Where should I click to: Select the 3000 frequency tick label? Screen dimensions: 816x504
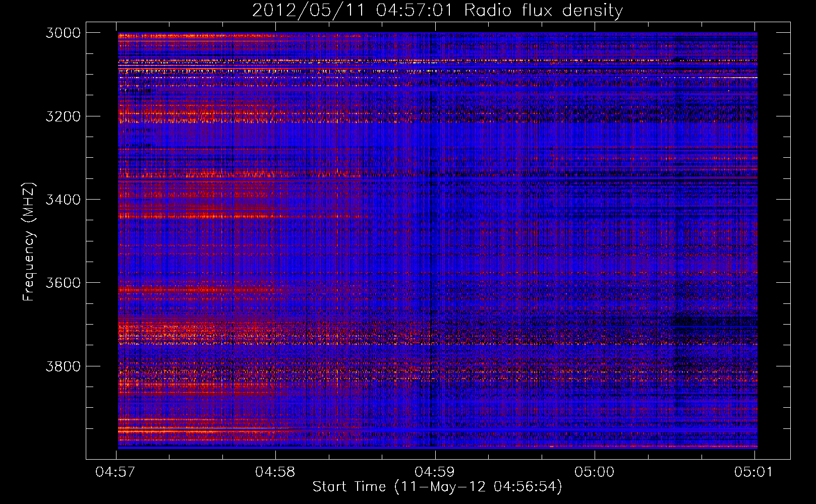(63, 33)
